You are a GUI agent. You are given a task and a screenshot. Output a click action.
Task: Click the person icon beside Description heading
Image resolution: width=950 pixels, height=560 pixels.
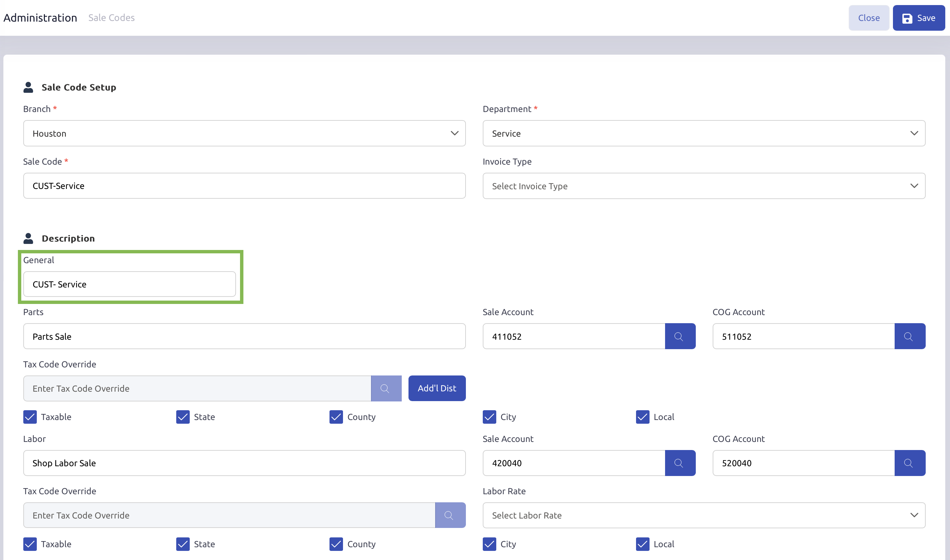pos(28,239)
